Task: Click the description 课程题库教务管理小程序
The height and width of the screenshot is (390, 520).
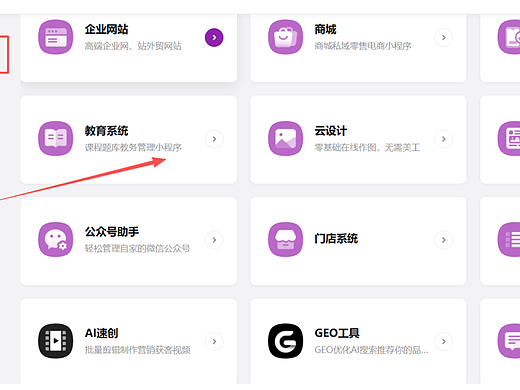Action: [133, 147]
